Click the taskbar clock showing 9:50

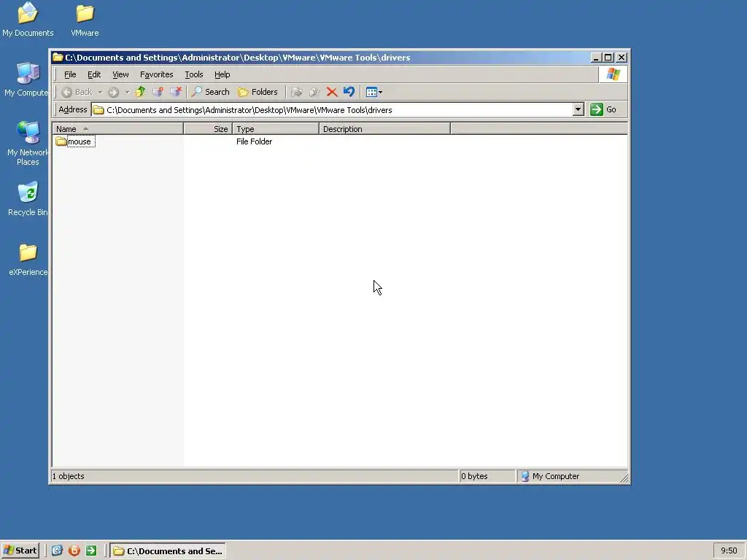[x=729, y=551]
